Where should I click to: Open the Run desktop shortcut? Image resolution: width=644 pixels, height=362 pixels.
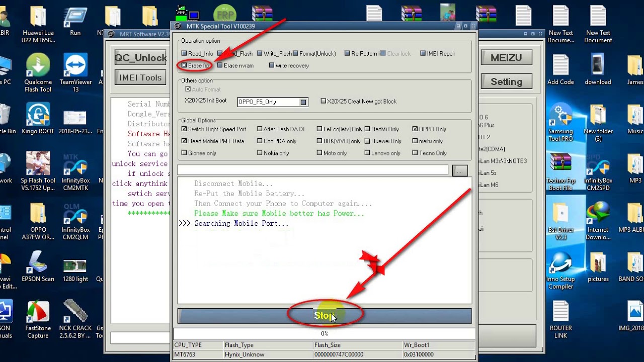click(x=75, y=21)
